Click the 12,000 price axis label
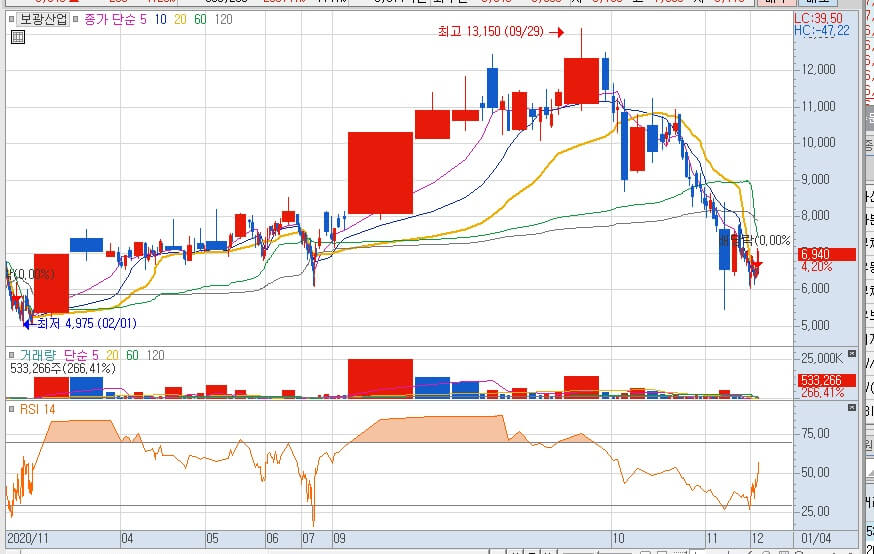 (818, 69)
